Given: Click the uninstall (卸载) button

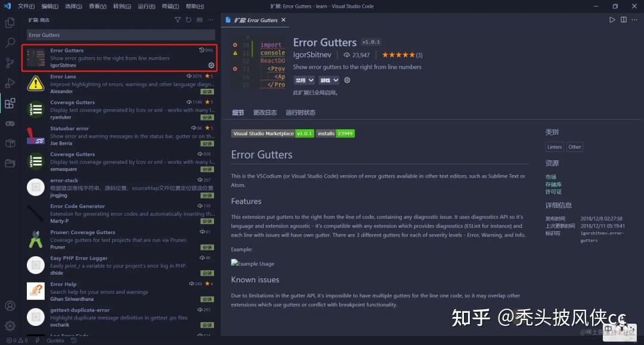Looking at the screenshot, I should (x=326, y=80).
